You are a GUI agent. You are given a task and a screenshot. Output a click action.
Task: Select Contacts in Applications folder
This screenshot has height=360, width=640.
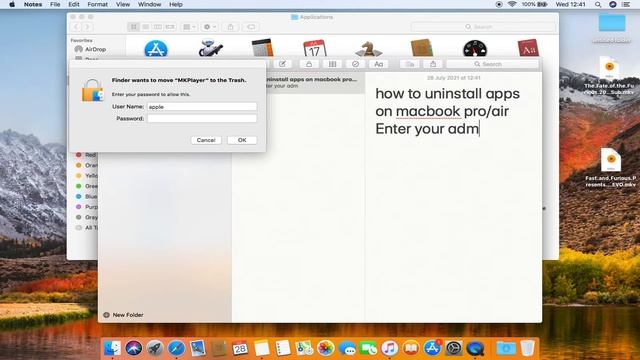pyautogui.click(x=422, y=48)
